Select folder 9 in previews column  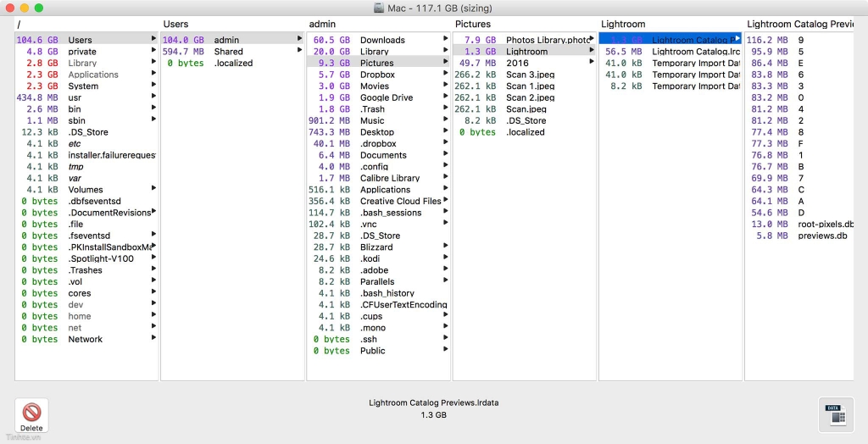(x=800, y=40)
